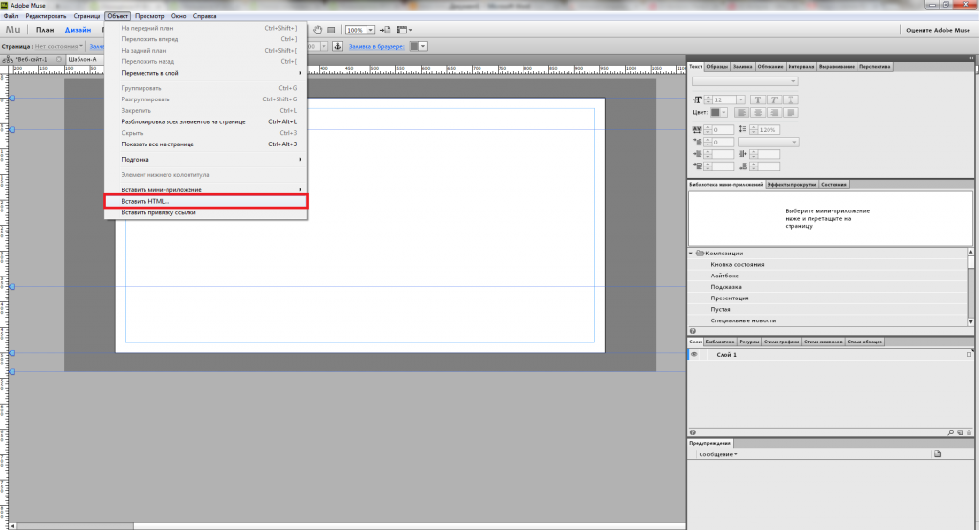Viewport: 980px width, 530px height.
Task: Apply italic style in Text panel
Action: click(772, 99)
